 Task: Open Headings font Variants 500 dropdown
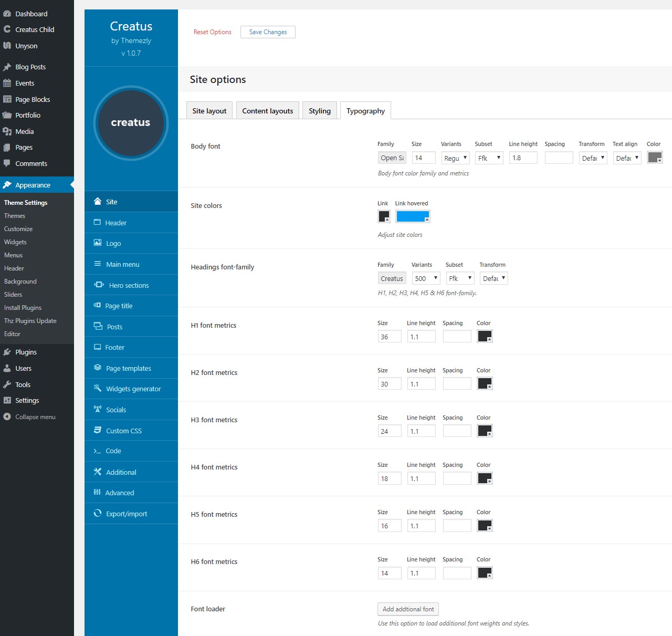click(x=426, y=279)
